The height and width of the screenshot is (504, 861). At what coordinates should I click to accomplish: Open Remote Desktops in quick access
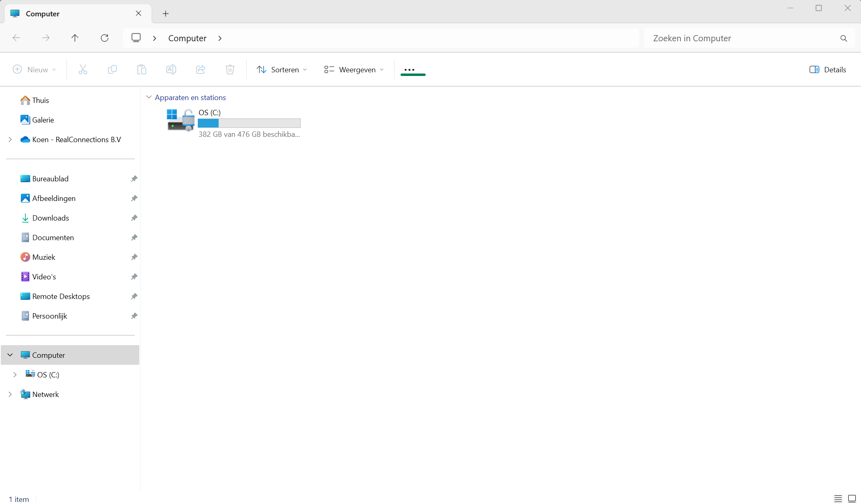(x=61, y=297)
